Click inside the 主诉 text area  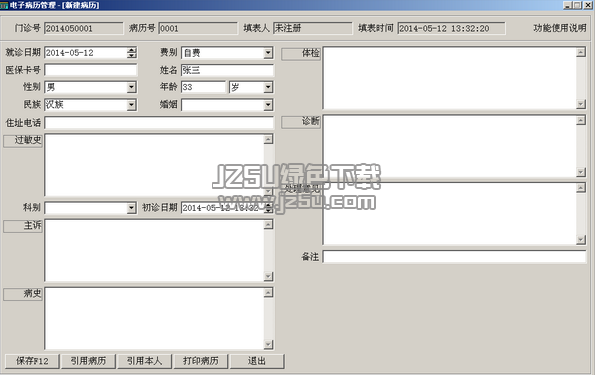[154, 250]
